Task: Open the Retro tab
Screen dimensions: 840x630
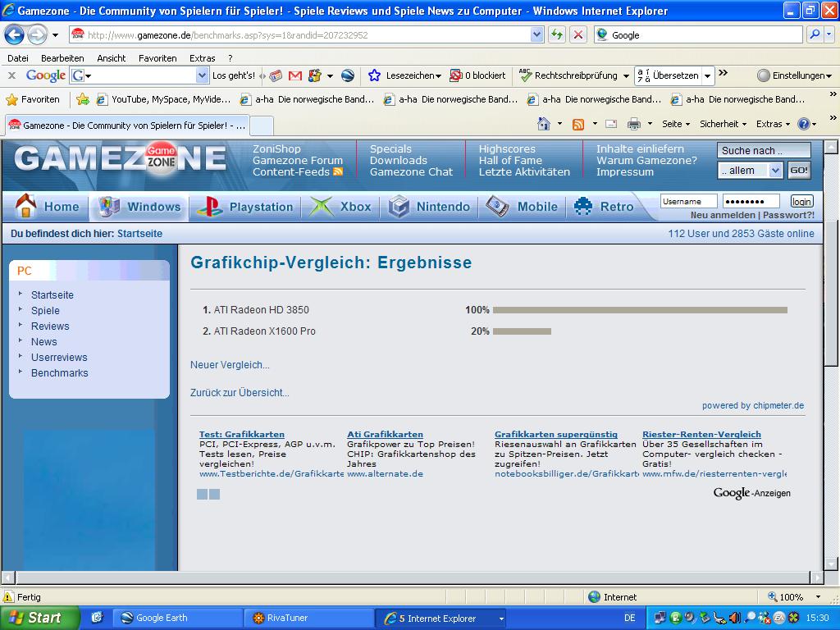Action: click(604, 207)
